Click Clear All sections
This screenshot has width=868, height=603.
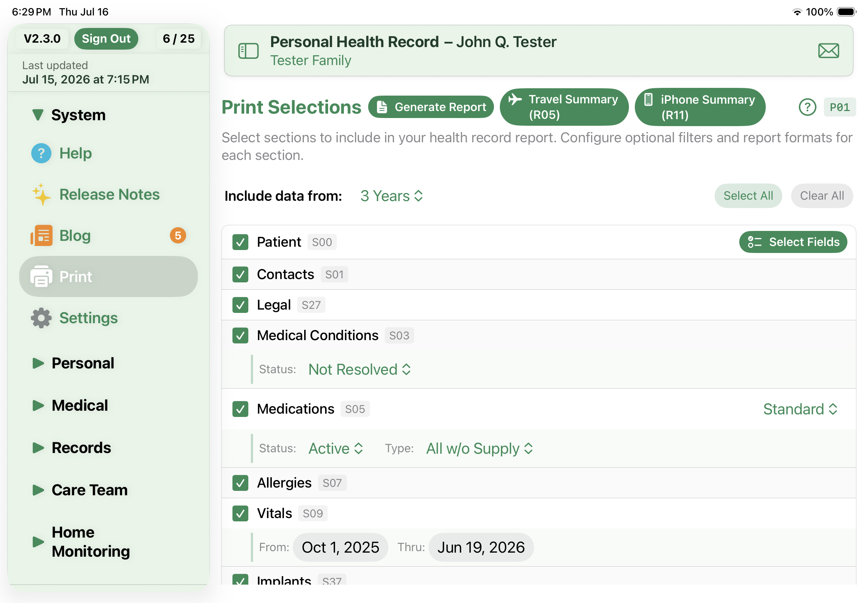(x=822, y=196)
